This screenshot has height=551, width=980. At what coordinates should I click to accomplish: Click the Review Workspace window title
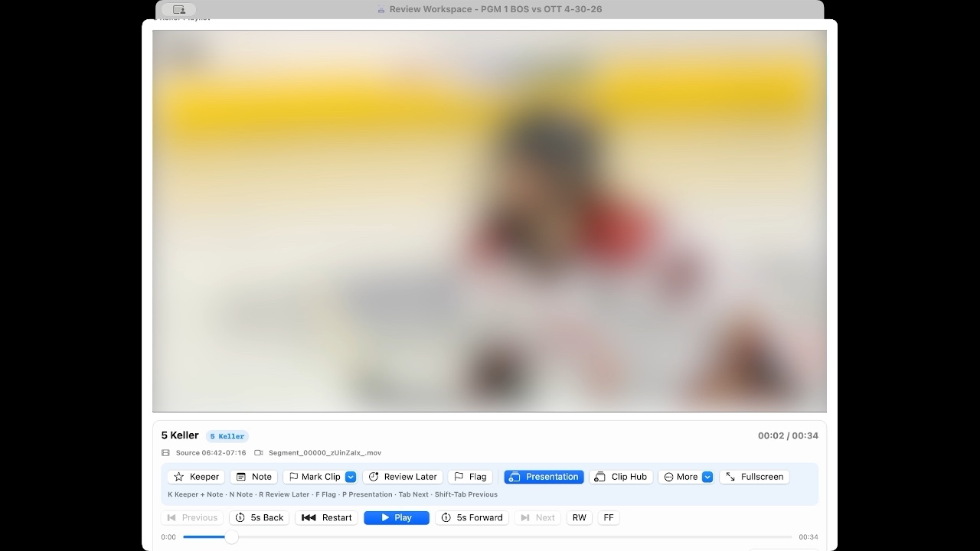pos(495,9)
